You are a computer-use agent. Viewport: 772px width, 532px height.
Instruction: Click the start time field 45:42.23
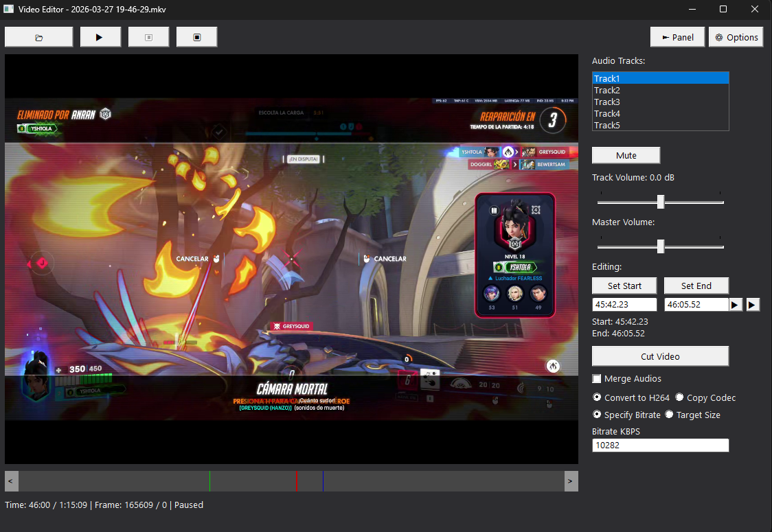pos(624,305)
